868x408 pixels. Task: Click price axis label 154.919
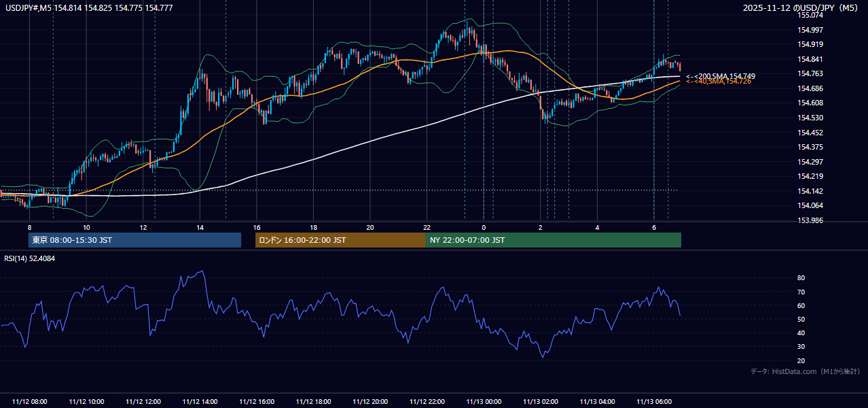(810, 44)
